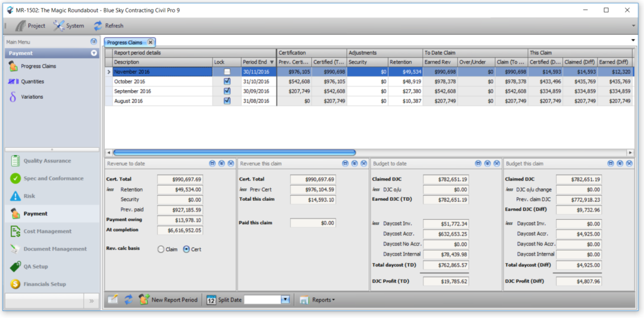Click the bottom toolbar refresh icon
644x318 pixels.
128,300
